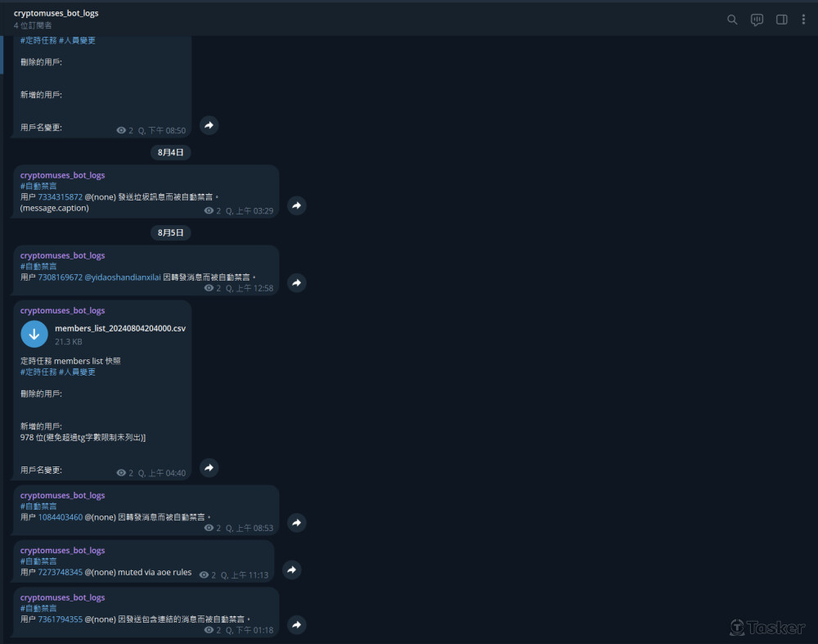
Task: Open the channel discussion comments icon
Action: [757, 20]
